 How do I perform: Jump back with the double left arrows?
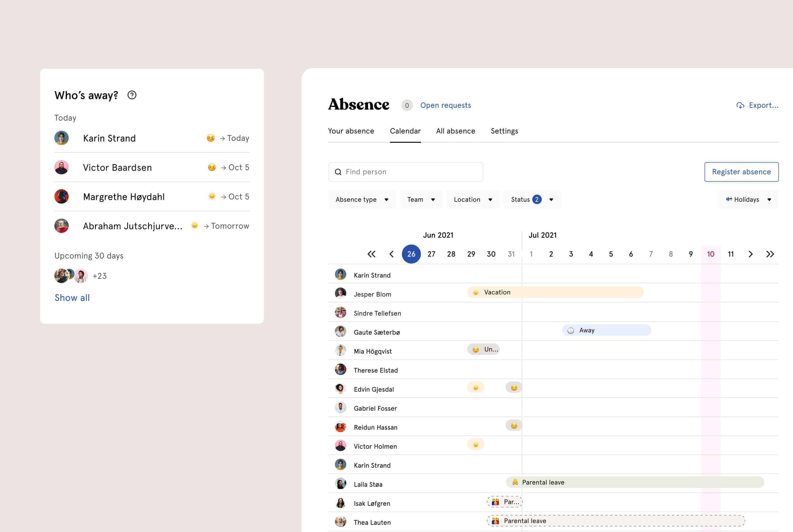point(371,254)
